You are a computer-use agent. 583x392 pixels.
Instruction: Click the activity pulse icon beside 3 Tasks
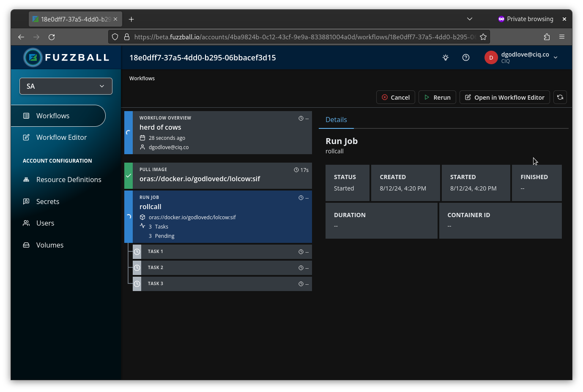click(x=142, y=226)
